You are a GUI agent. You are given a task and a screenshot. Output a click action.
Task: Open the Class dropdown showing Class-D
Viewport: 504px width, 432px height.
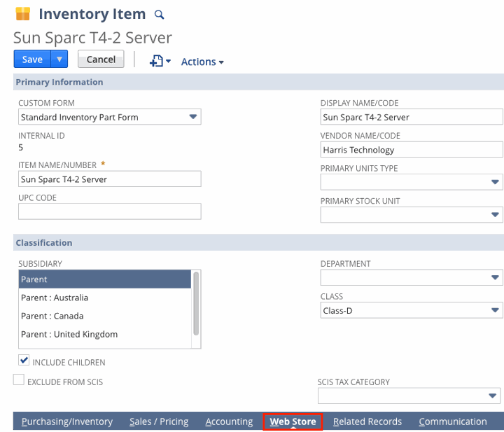tap(412, 310)
